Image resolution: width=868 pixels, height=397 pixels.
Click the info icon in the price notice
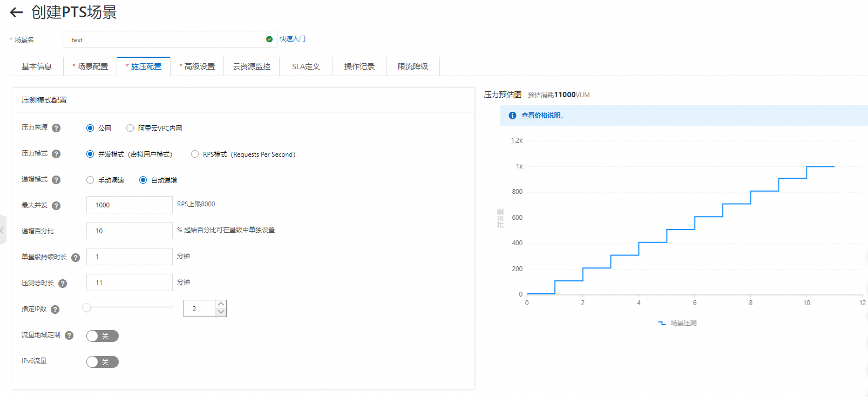pos(512,116)
